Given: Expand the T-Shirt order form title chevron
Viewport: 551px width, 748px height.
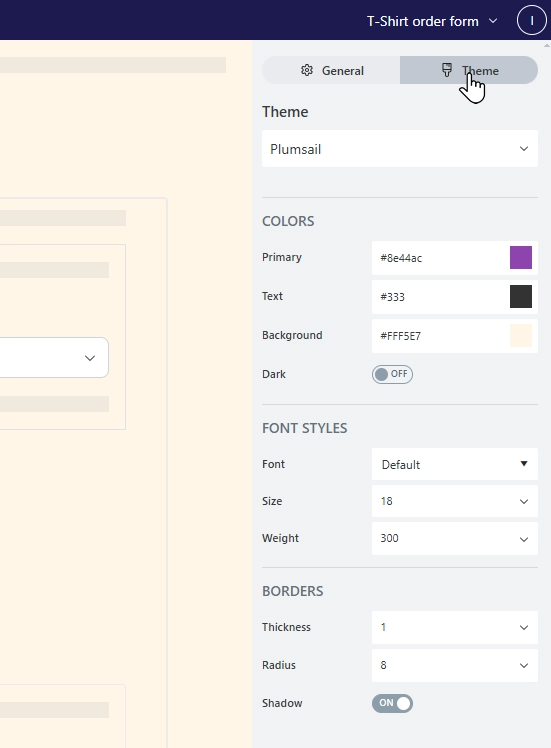Looking at the screenshot, I should [493, 21].
